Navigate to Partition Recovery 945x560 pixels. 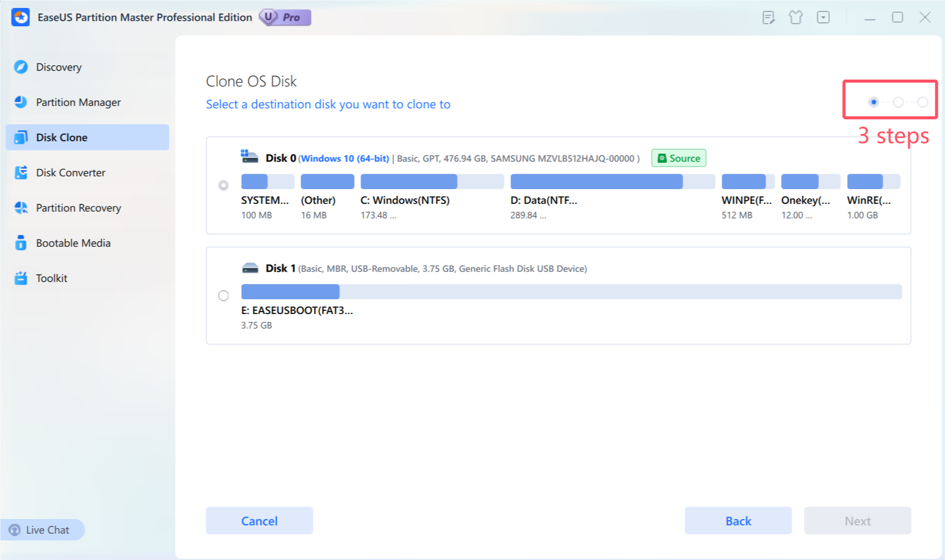pos(88,207)
